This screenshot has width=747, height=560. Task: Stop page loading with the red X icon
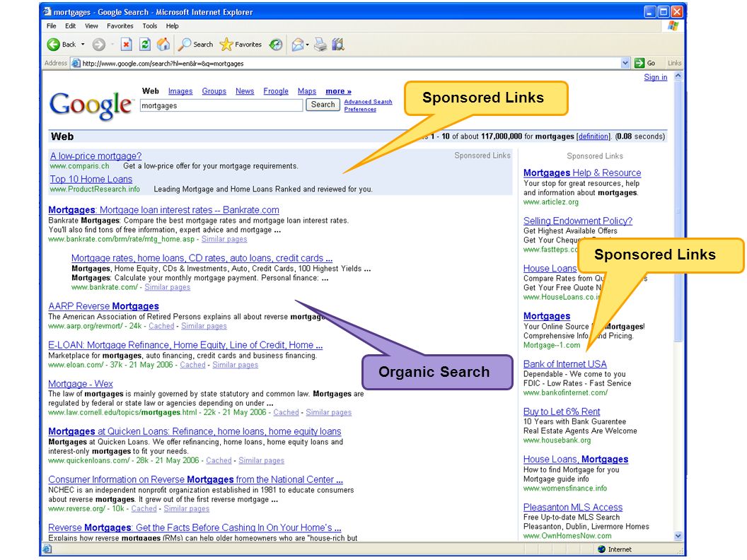(x=126, y=45)
